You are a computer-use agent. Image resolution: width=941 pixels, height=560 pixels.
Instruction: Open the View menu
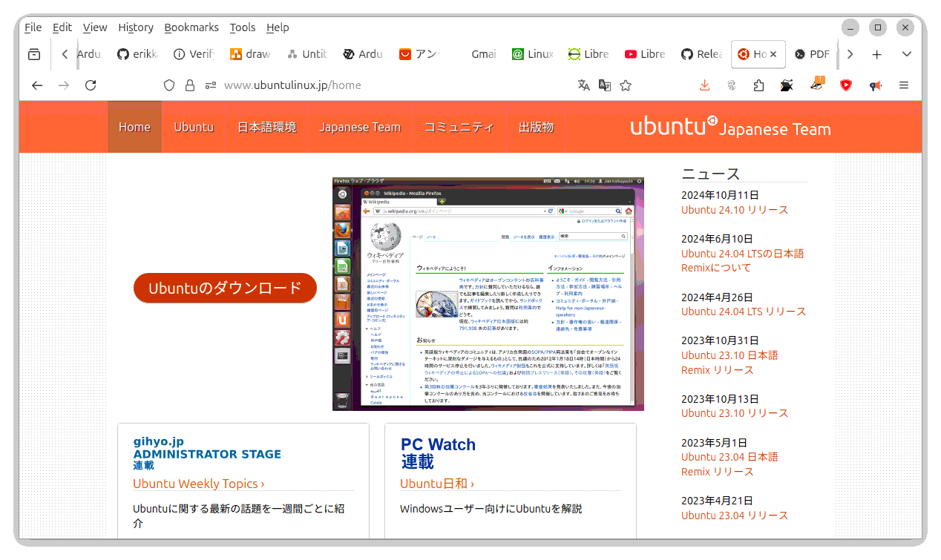click(x=95, y=27)
